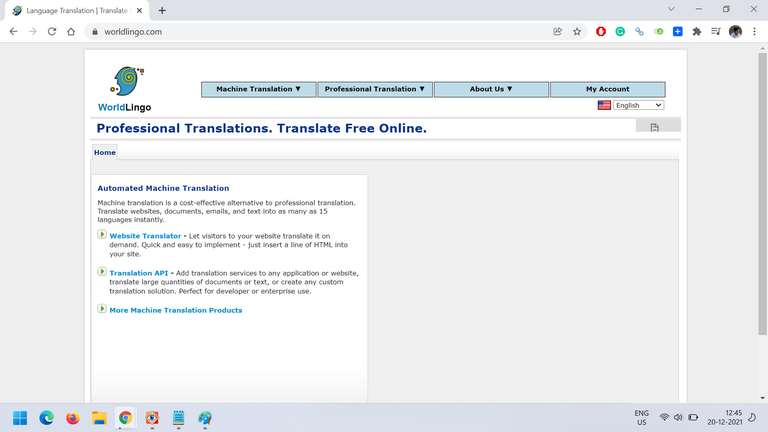Open the clock showing 12:45
Screen dimensions: 768x432
(725, 417)
